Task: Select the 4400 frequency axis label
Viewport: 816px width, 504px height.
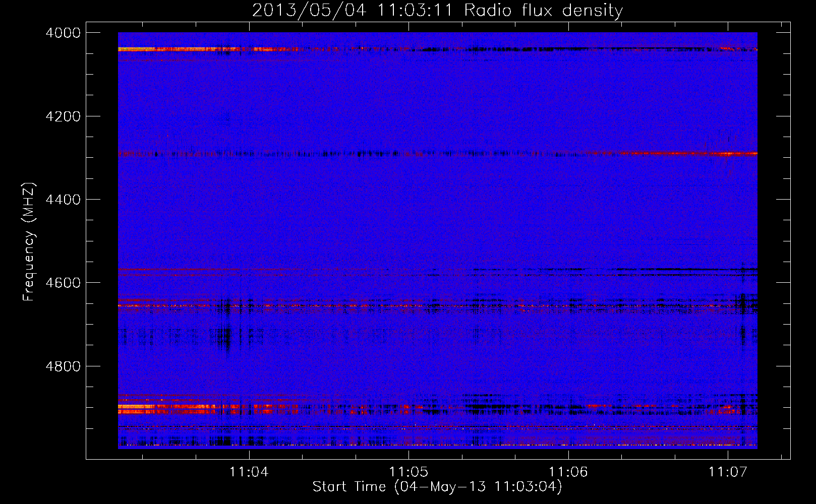Action: coord(63,200)
